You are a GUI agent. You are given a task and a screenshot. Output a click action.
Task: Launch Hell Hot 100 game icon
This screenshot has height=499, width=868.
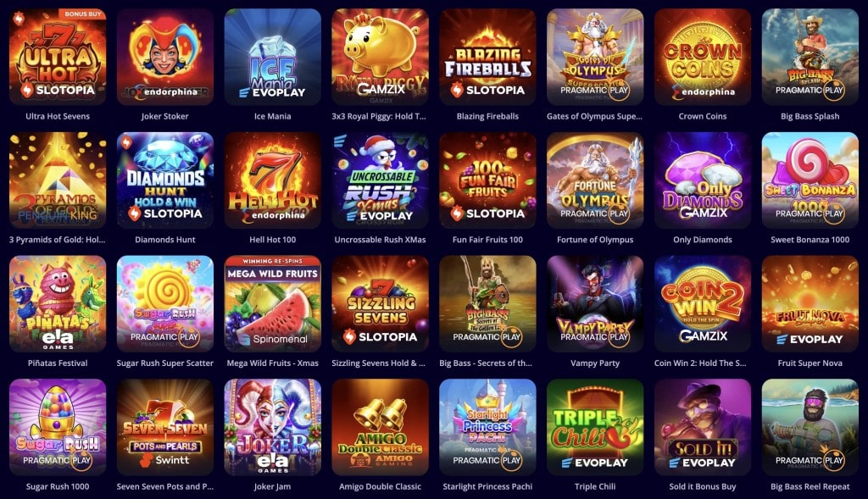(272, 180)
